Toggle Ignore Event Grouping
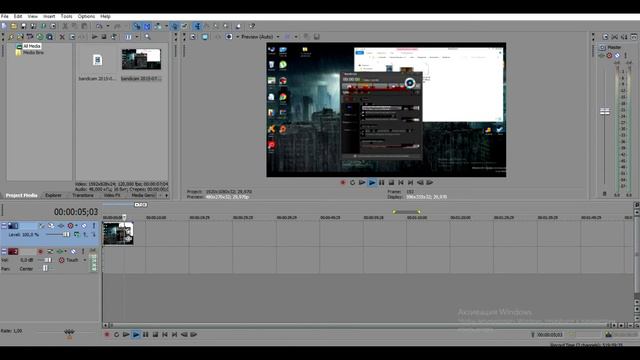The image size is (640, 360). (184, 26)
